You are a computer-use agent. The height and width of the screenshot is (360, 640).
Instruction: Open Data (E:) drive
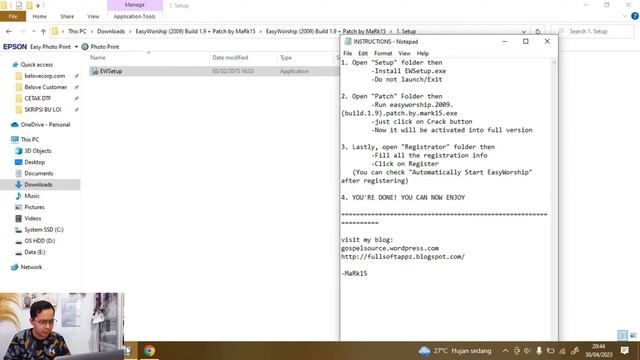(x=35, y=252)
